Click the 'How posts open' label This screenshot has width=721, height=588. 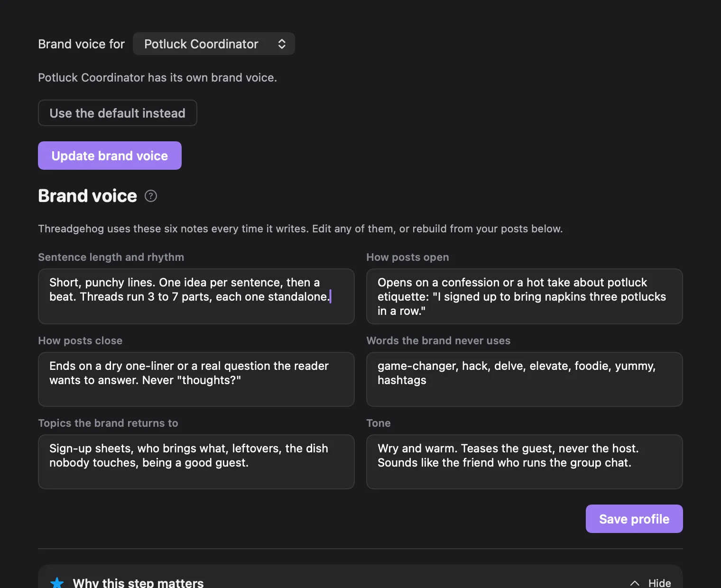407,257
